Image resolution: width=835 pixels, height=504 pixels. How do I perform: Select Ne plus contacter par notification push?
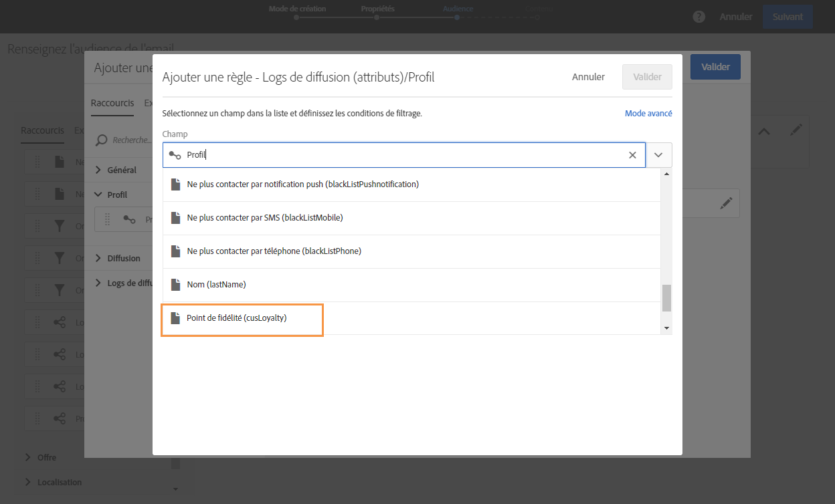tap(302, 184)
